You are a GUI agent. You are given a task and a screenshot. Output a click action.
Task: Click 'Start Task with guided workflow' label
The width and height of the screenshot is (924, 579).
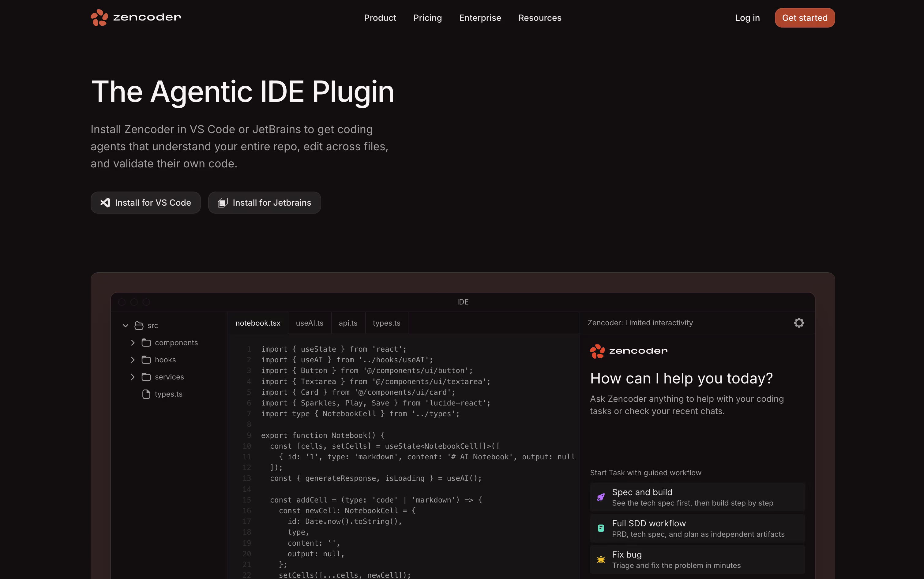click(x=645, y=473)
